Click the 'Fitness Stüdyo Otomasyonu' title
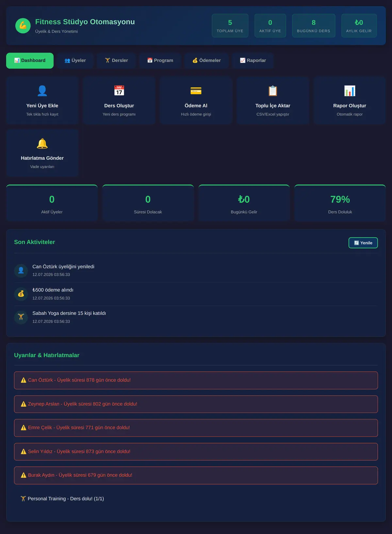The height and width of the screenshot is (534, 392). pyautogui.click(x=85, y=22)
